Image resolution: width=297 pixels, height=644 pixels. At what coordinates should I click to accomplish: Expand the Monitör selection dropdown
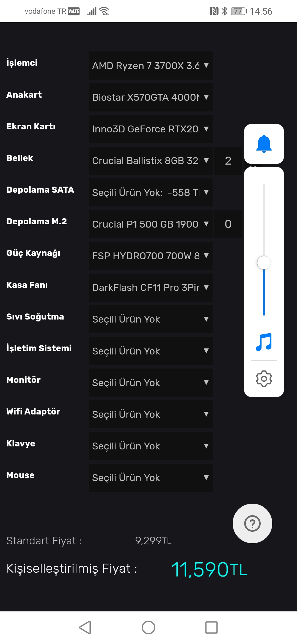click(150, 383)
